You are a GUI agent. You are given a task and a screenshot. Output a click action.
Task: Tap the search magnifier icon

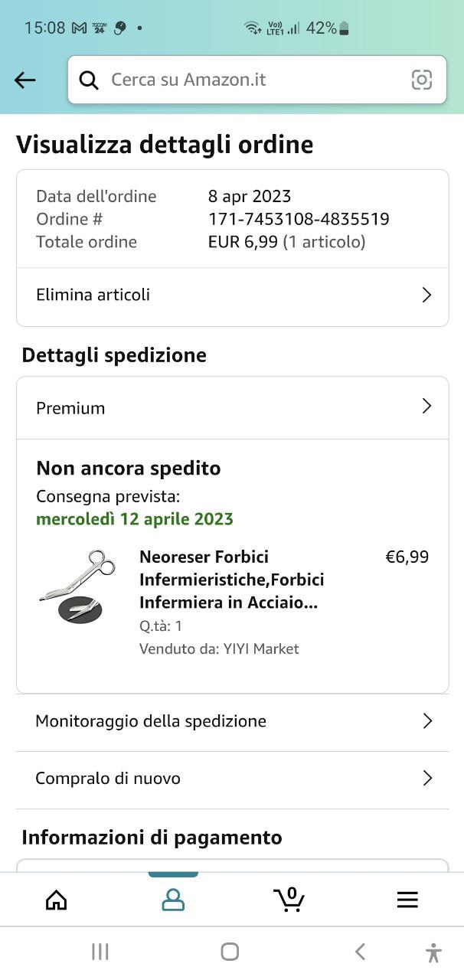(x=90, y=80)
